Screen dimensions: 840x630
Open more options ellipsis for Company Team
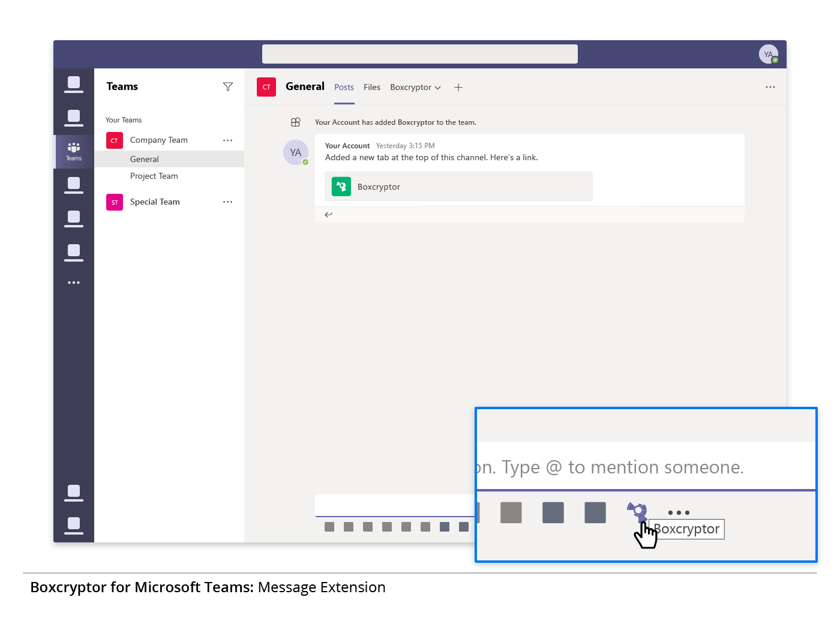[x=227, y=140]
